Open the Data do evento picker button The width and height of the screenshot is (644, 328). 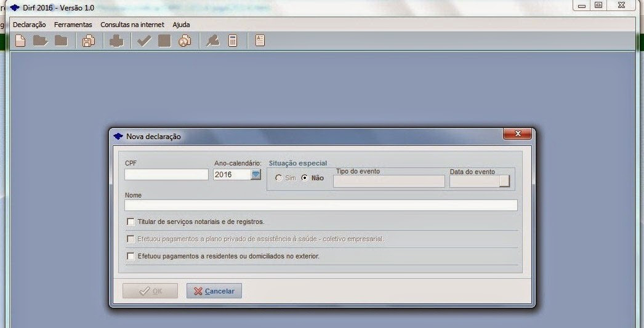(504, 181)
